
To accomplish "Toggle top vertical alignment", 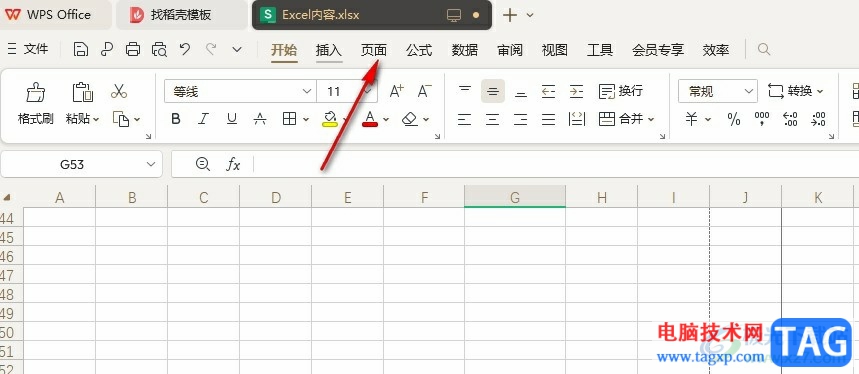I will pyautogui.click(x=465, y=91).
